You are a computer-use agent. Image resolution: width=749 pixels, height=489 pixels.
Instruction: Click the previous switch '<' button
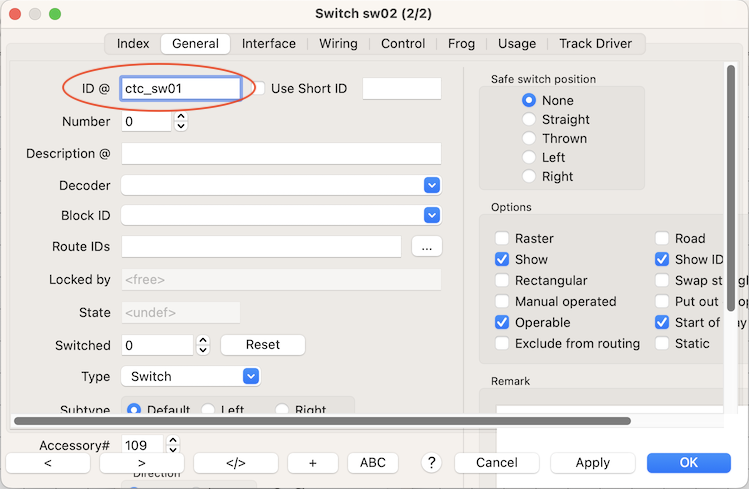pos(47,463)
